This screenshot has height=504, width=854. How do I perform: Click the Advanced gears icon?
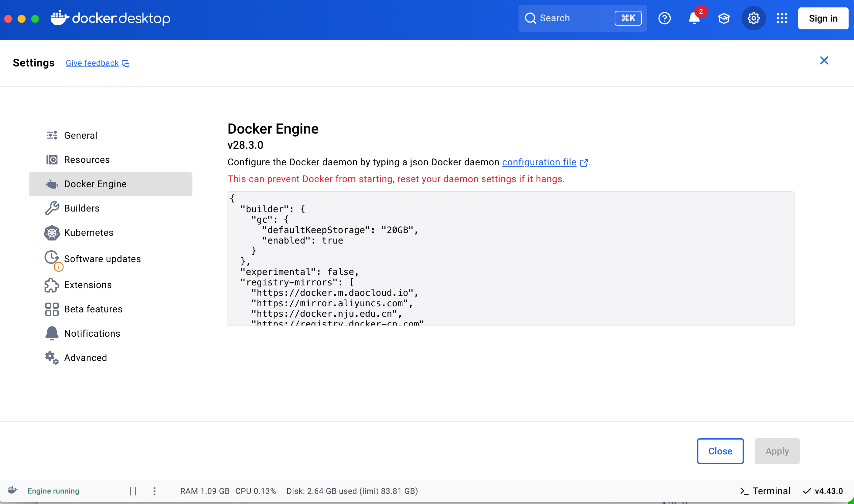coord(52,358)
